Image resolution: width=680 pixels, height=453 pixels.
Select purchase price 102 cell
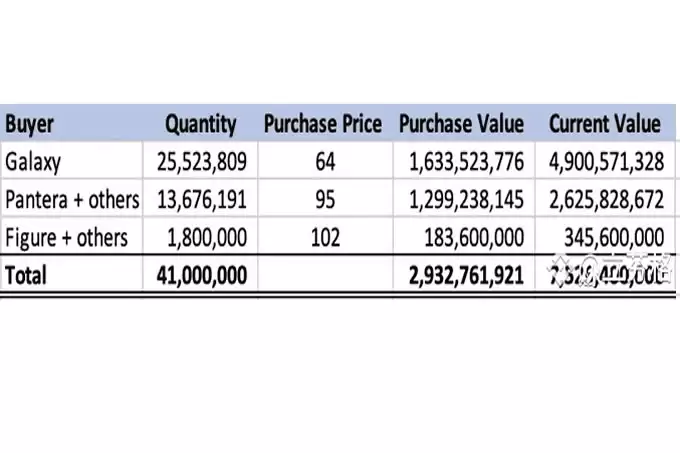click(x=325, y=238)
